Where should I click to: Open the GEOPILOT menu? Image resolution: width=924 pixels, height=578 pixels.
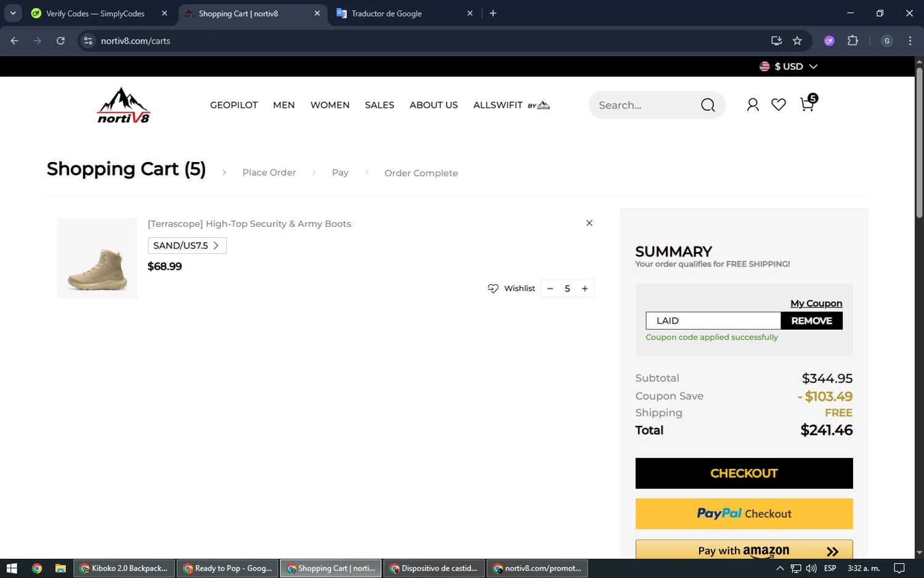coord(233,105)
